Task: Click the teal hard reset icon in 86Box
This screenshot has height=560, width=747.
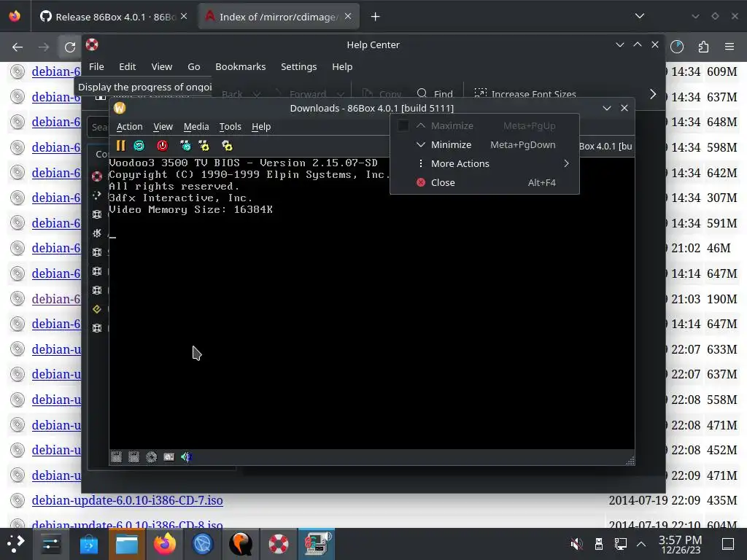Action: [x=139, y=146]
